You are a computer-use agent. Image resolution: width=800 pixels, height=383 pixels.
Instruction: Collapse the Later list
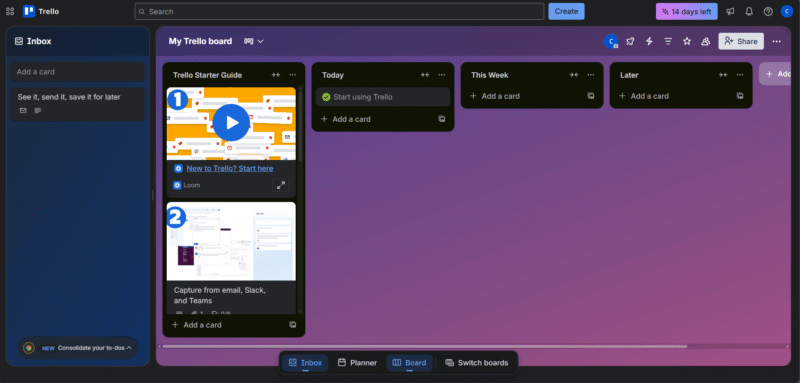(x=722, y=75)
